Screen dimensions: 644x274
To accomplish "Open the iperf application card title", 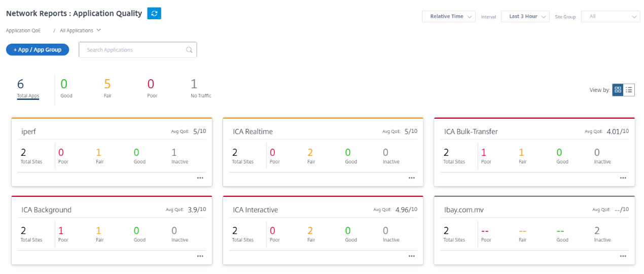I will point(28,131).
